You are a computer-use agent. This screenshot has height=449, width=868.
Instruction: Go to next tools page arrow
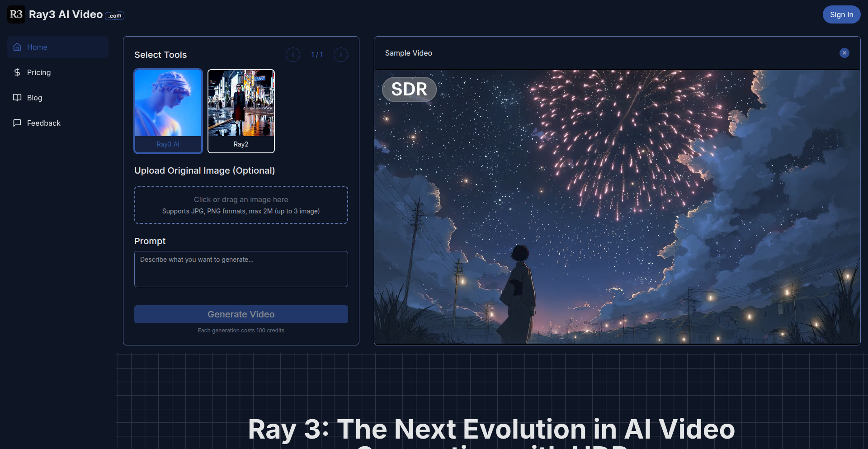point(341,55)
